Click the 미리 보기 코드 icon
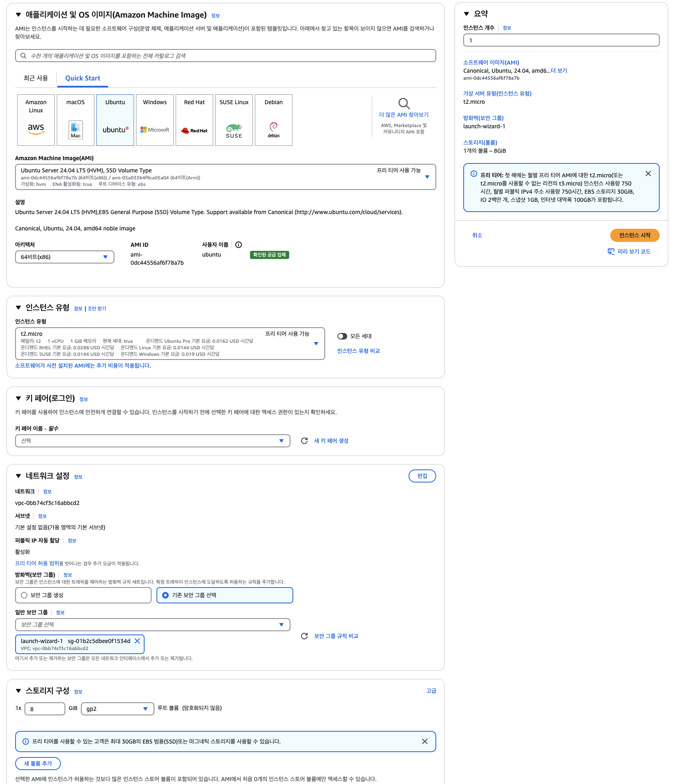 click(x=611, y=252)
